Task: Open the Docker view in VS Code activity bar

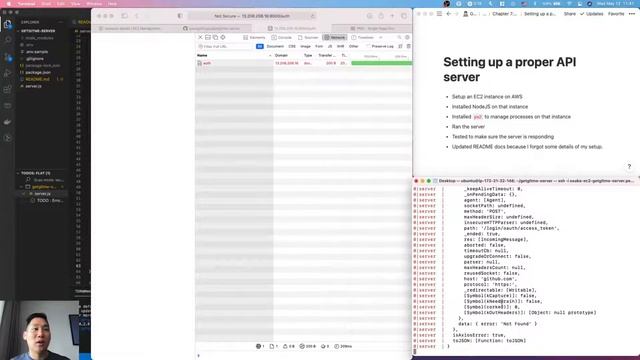Action: point(7,122)
